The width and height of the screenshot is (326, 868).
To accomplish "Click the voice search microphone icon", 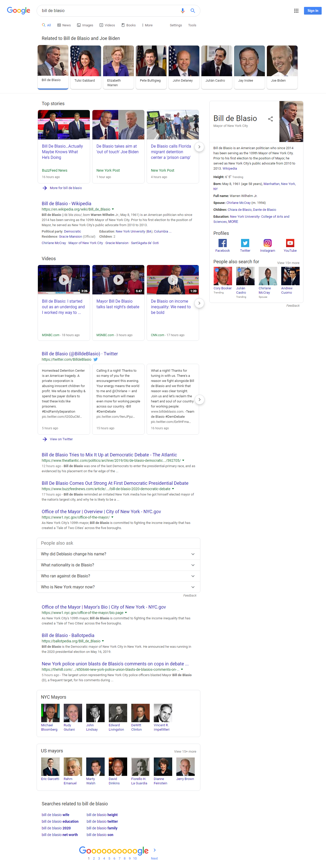I will [x=182, y=10].
